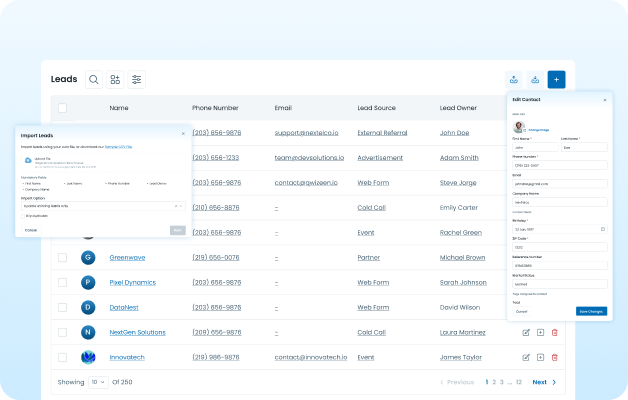628x400 pixels.
Task: Click trash icon on Innovatech row
Action: (554, 356)
